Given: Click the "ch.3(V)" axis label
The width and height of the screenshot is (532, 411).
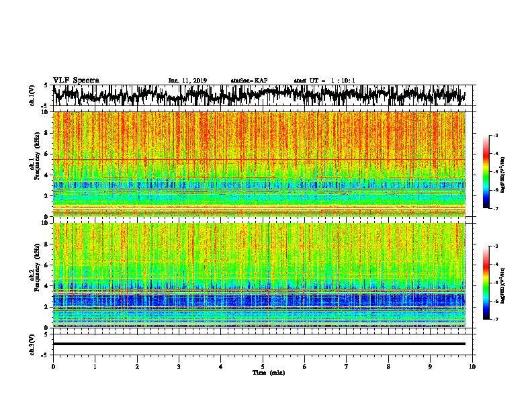Looking at the screenshot, I should [32, 345].
